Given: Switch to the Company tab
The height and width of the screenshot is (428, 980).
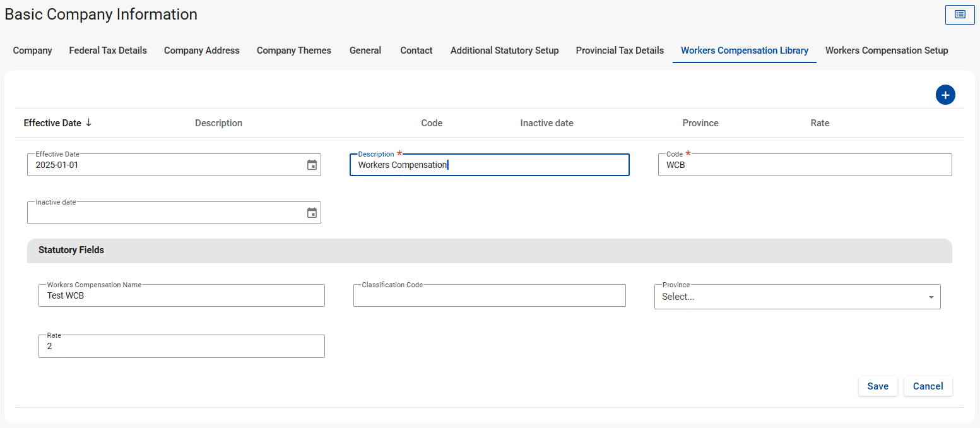Looking at the screenshot, I should coord(32,51).
